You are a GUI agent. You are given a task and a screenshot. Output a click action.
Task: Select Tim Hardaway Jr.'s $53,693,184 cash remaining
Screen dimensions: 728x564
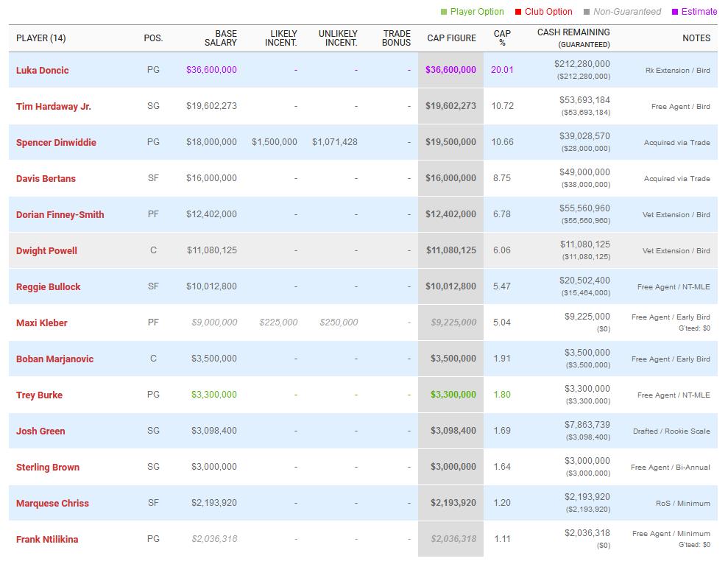(x=584, y=100)
